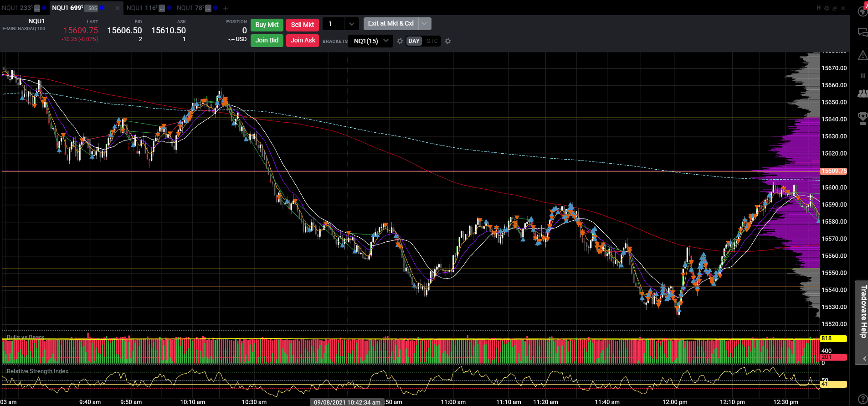Select the NQU1 699t tab
This screenshot has height=406, width=868.
(67, 8)
